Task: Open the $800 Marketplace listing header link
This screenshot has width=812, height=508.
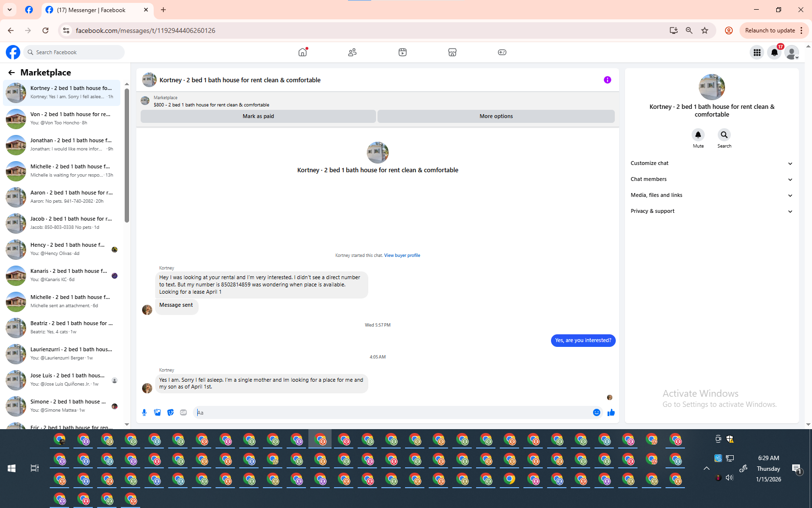Action: [x=211, y=105]
